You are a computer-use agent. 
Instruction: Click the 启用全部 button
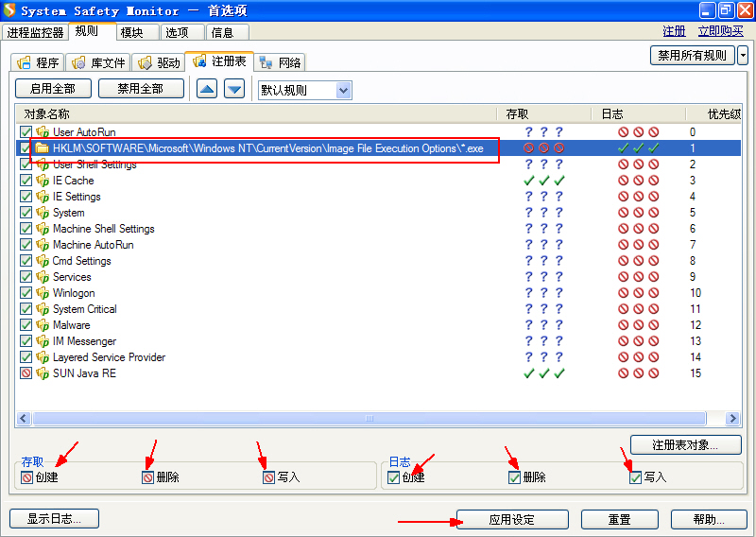coord(53,89)
